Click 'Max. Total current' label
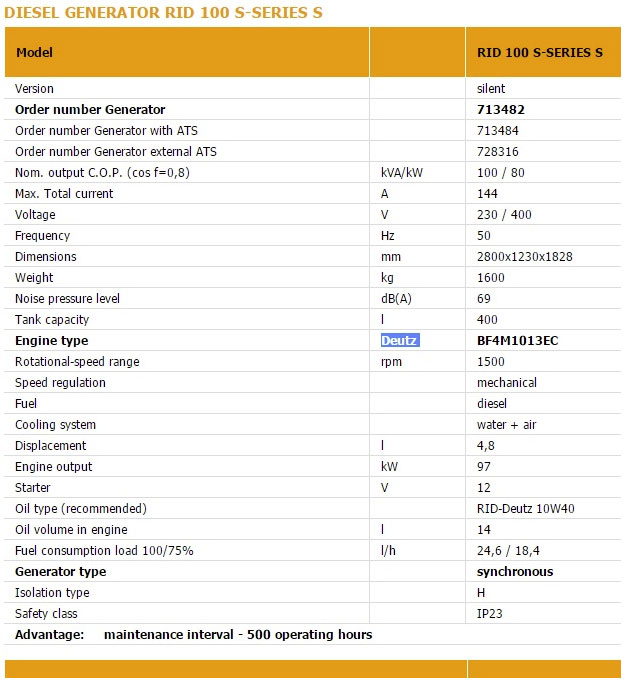Image resolution: width=628 pixels, height=684 pixels. click(x=64, y=194)
